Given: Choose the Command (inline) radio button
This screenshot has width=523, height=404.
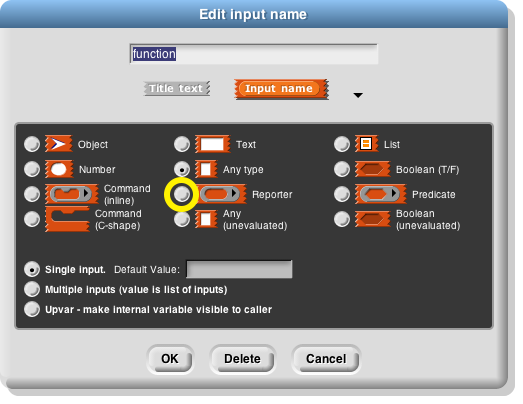Looking at the screenshot, I should 32,194.
